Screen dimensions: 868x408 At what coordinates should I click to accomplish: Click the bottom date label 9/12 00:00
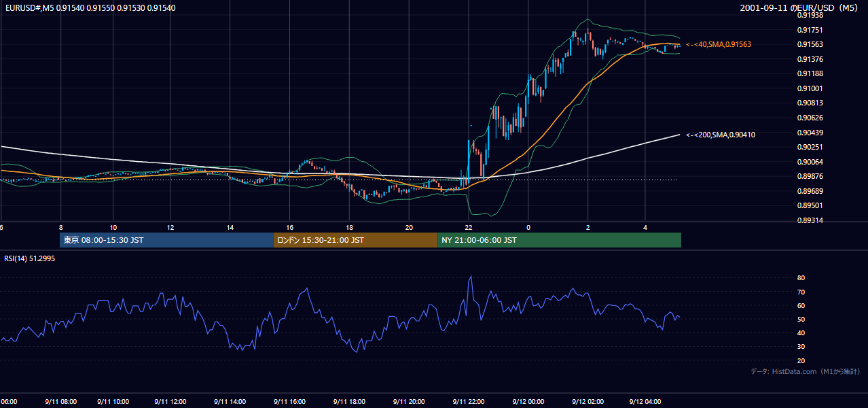click(x=528, y=401)
